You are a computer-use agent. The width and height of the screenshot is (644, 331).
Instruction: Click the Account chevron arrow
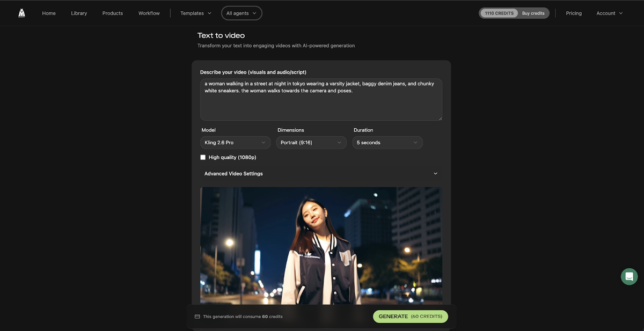coord(621,13)
